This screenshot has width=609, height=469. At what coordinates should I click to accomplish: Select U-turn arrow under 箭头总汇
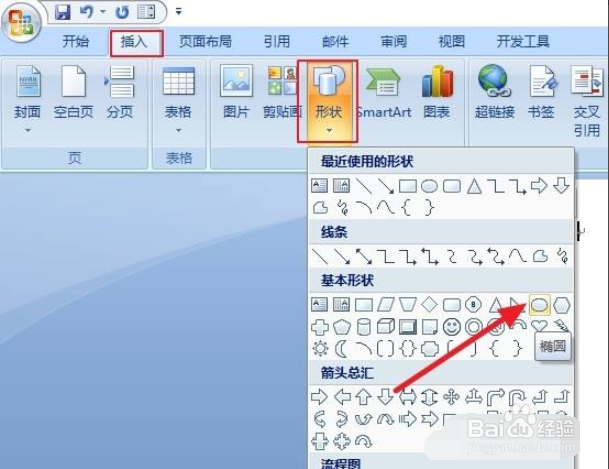coord(518,397)
